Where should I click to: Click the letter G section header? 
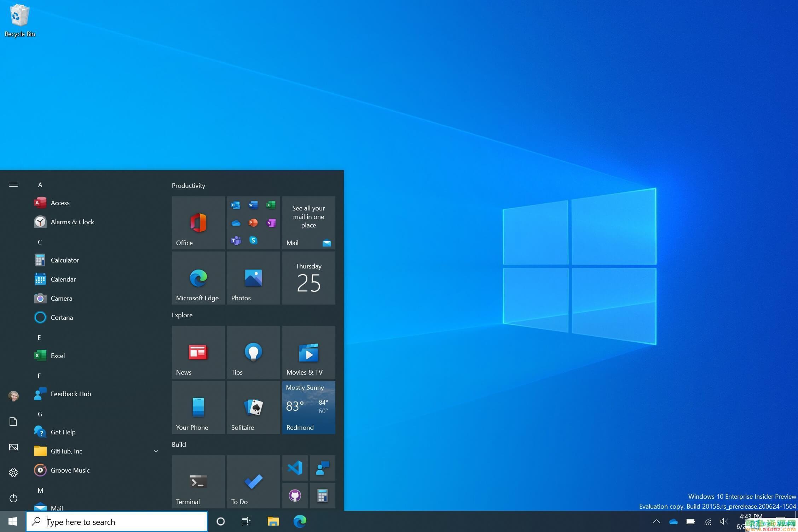coord(40,414)
